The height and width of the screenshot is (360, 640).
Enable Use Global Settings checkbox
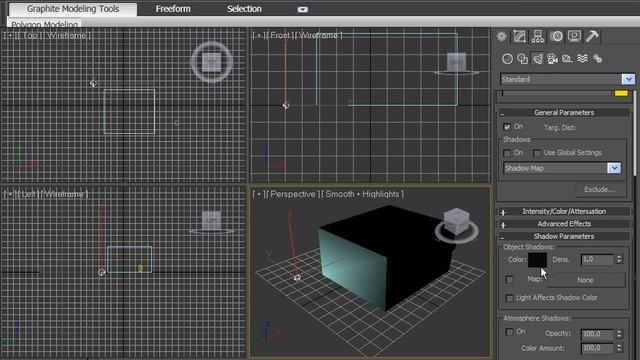coord(537,153)
